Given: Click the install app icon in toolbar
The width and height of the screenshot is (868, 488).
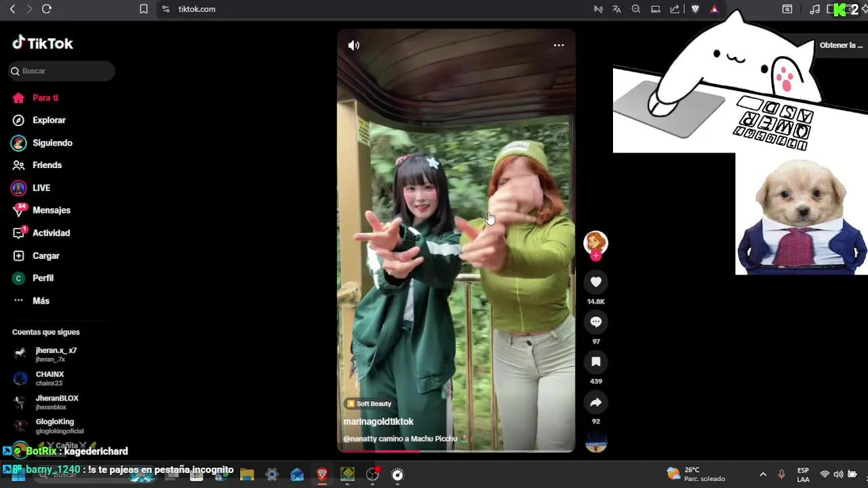Looking at the screenshot, I should pyautogui.click(x=656, y=9).
